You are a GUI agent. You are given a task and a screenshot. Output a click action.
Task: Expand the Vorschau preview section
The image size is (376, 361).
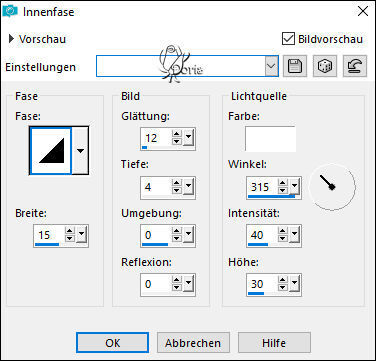pos(11,39)
